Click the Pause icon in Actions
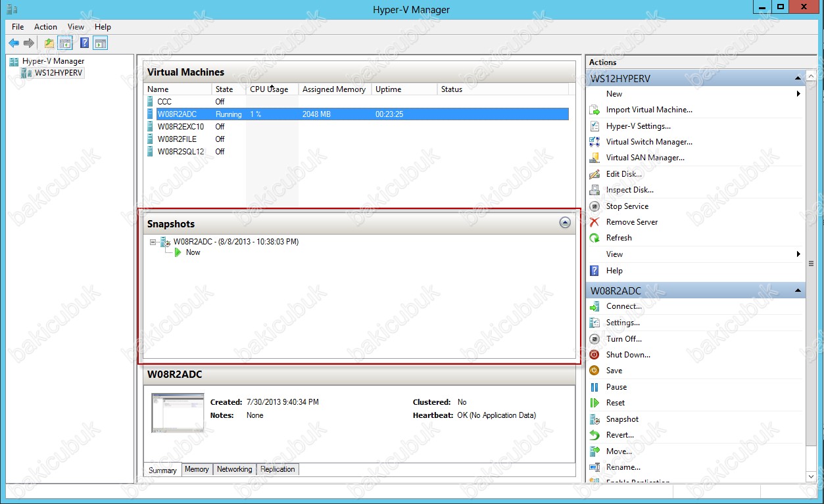 pos(594,387)
